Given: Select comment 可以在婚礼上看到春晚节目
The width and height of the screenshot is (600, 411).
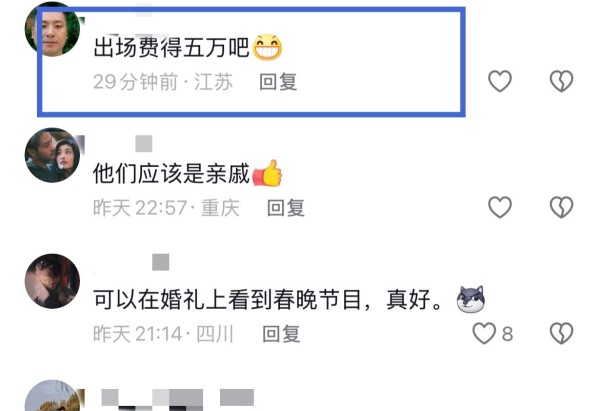Looking at the screenshot, I should click(228, 300).
